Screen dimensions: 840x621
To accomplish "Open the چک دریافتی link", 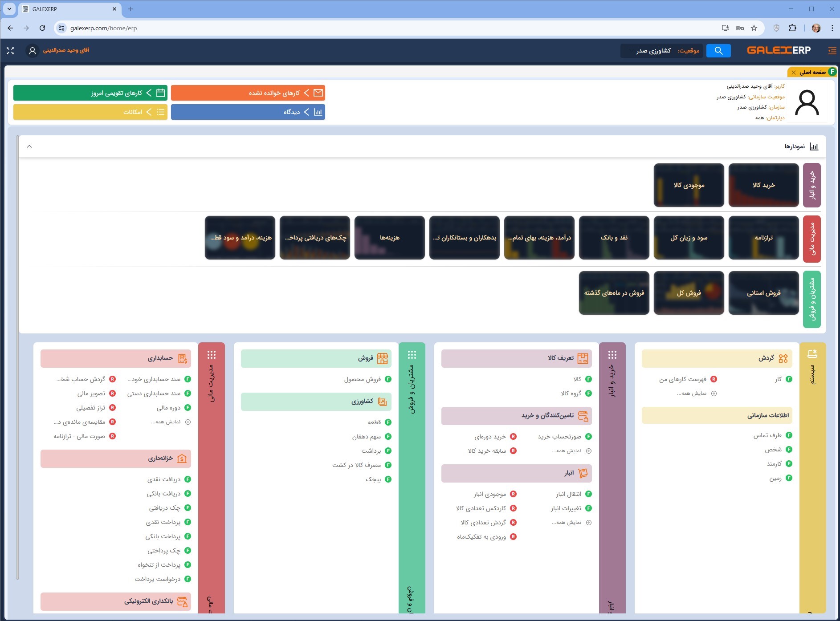I will (170, 508).
